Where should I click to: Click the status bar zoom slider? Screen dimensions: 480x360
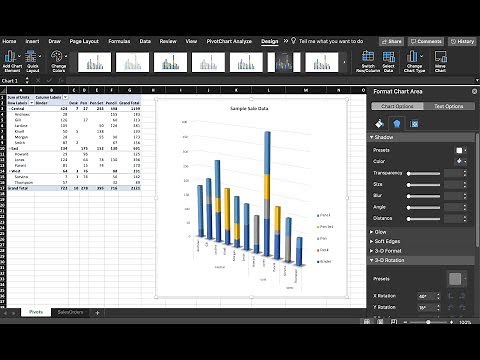(x=428, y=322)
